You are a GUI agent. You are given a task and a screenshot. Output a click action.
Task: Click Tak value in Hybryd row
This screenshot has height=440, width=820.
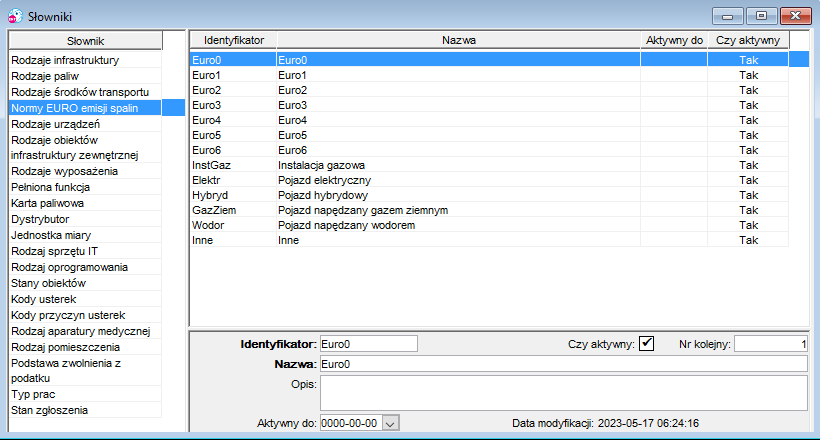[x=748, y=195]
